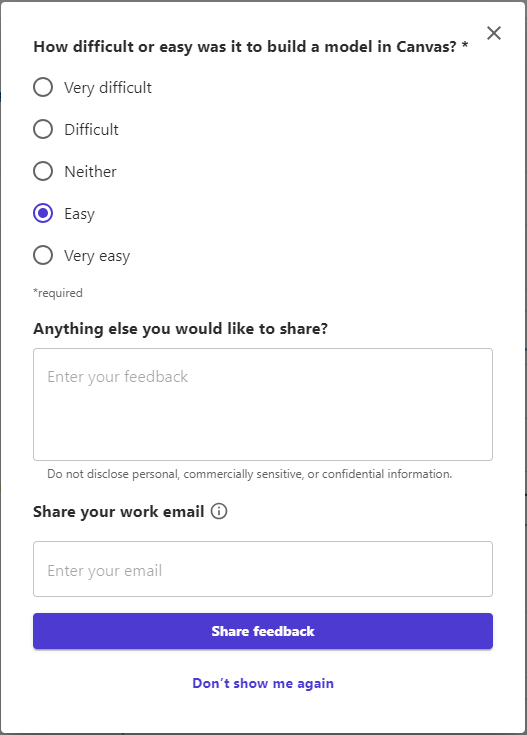527x735 pixels.
Task: Pick the Neither radio button
Action: (43, 171)
